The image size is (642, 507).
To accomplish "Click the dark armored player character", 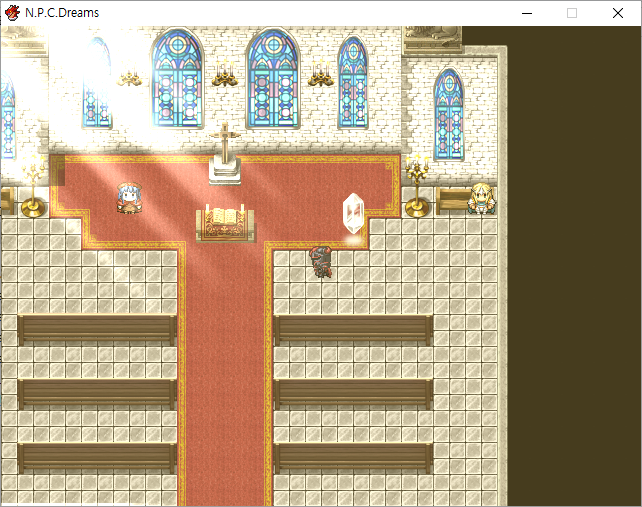I will pos(321,262).
